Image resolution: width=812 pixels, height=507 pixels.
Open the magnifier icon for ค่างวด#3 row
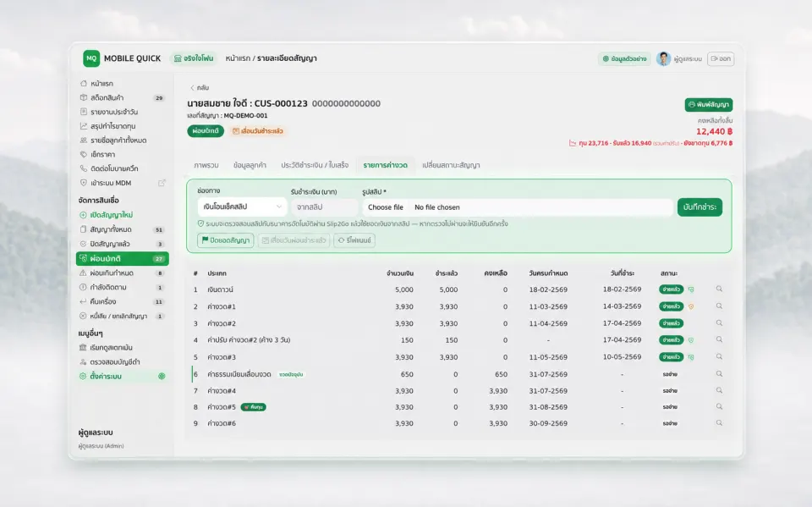click(x=719, y=356)
